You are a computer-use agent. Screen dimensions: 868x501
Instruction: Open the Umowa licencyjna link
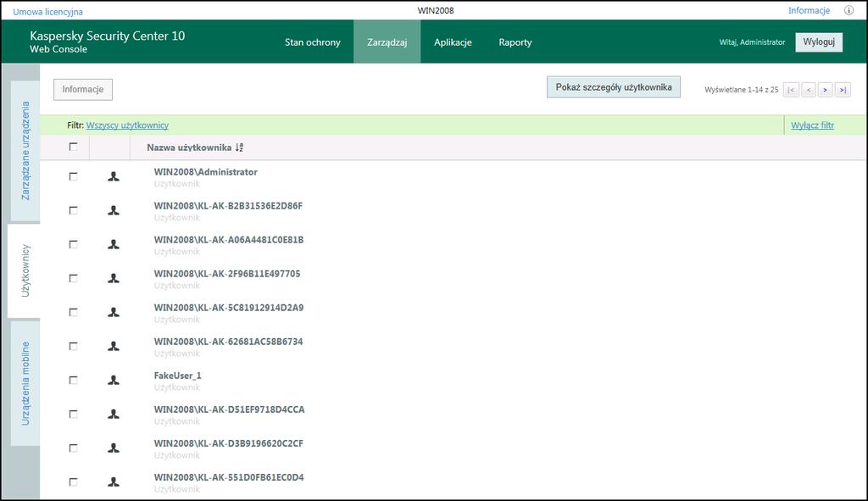(47, 12)
